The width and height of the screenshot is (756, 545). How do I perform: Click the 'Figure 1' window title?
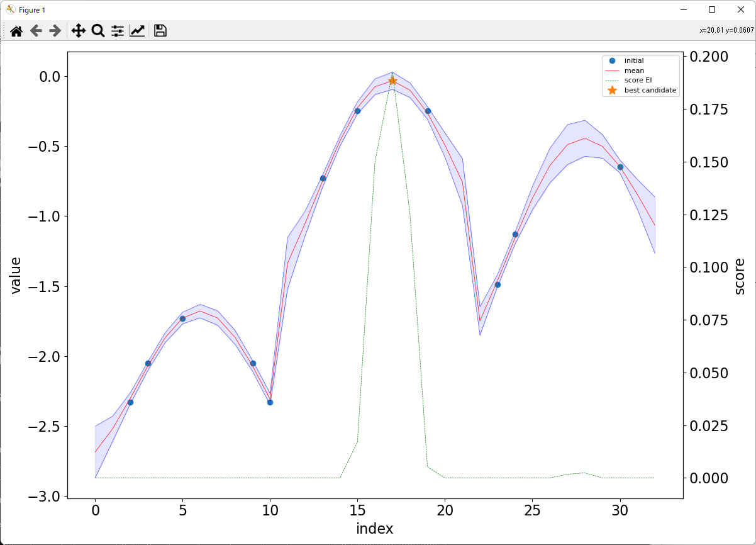pyautogui.click(x=32, y=10)
